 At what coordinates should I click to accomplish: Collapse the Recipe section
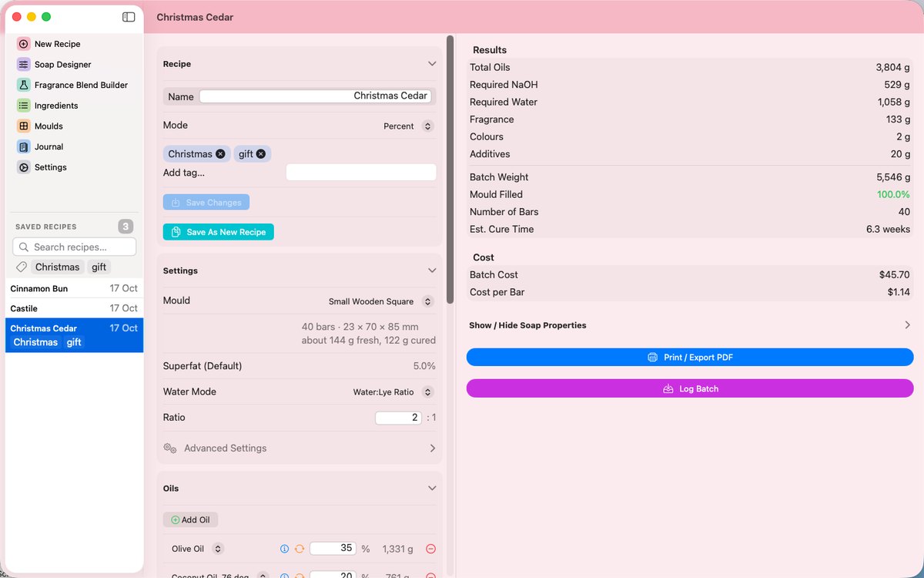[x=432, y=64]
